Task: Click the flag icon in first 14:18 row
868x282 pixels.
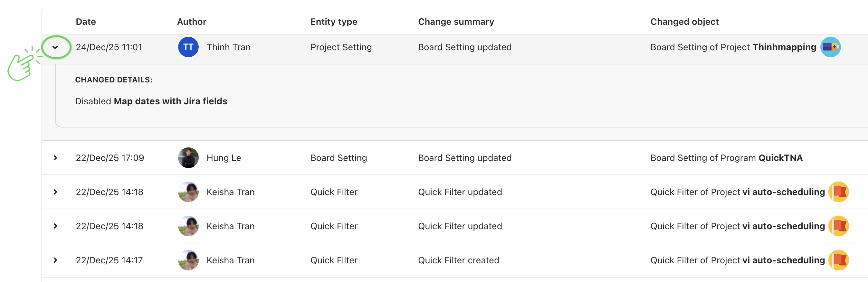Action: tap(838, 192)
